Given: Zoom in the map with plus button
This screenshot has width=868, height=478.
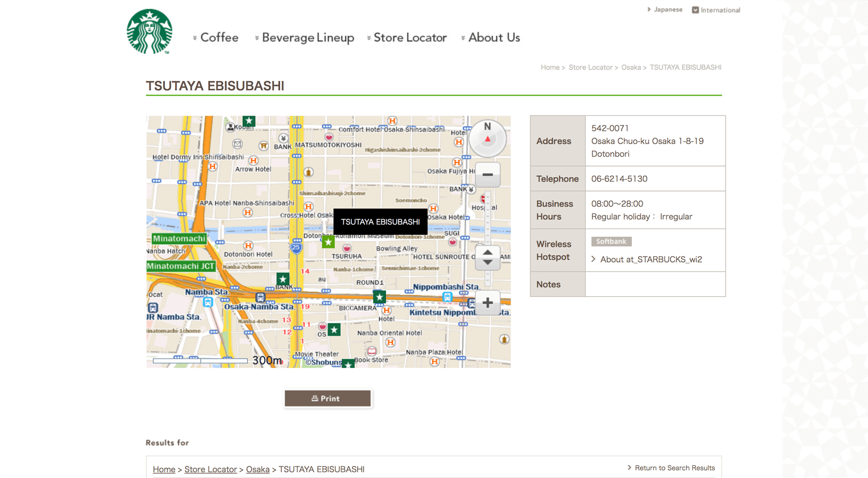Looking at the screenshot, I should 487,303.
